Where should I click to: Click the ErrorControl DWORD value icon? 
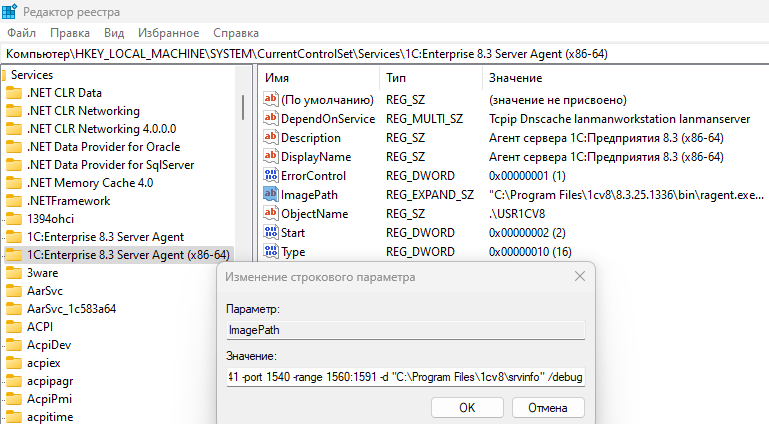[270, 175]
